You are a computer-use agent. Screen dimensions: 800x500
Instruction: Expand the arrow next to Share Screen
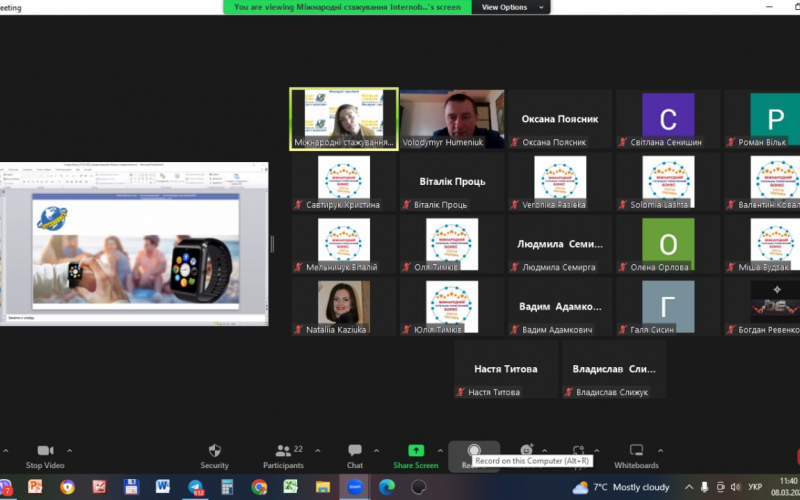[x=440, y=451]
